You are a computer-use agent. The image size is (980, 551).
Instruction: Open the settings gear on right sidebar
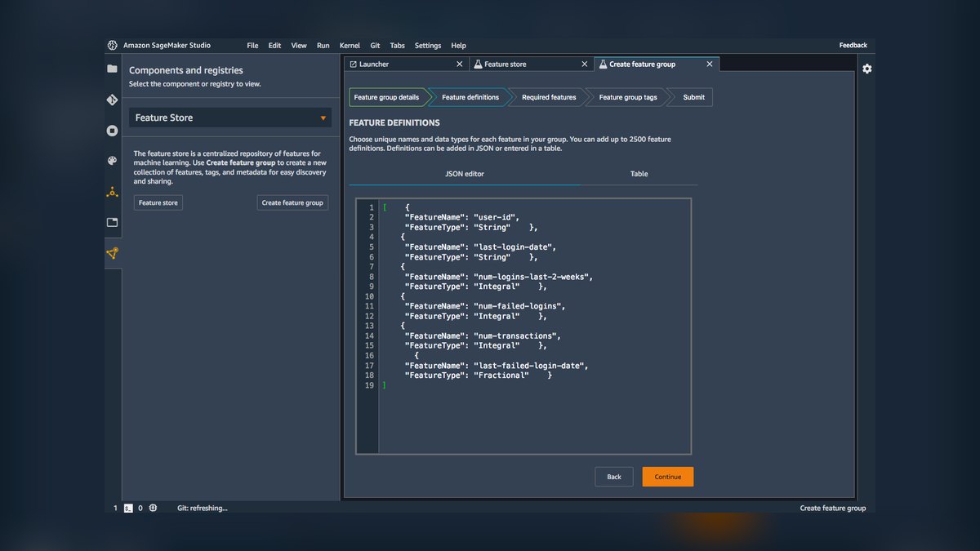[867, 69]
